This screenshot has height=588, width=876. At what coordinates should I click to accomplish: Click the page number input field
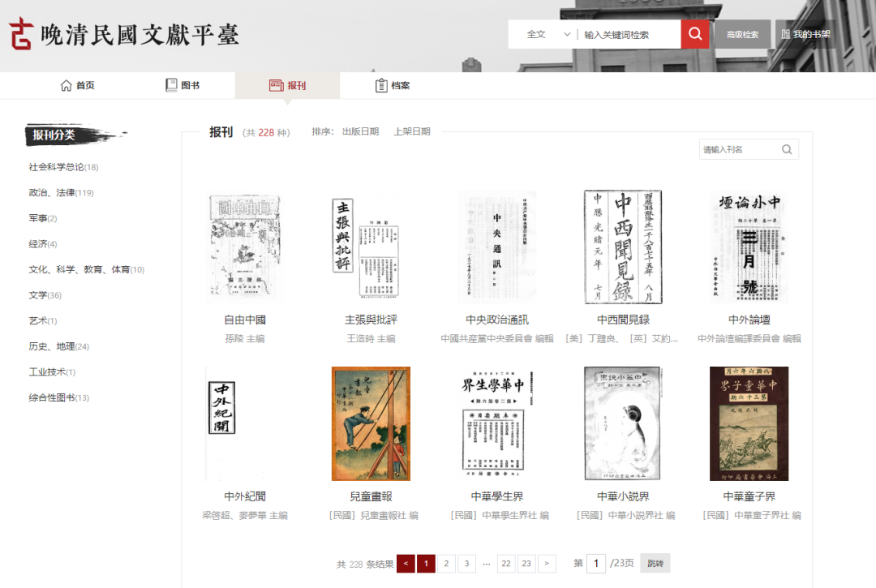click(596, 564)
